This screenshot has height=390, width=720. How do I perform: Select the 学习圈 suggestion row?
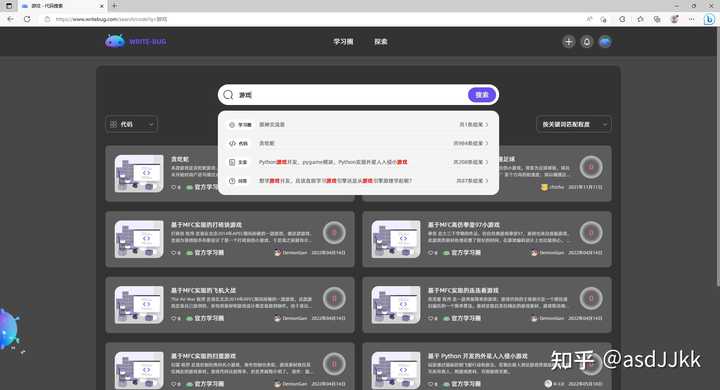pos(358,124)
